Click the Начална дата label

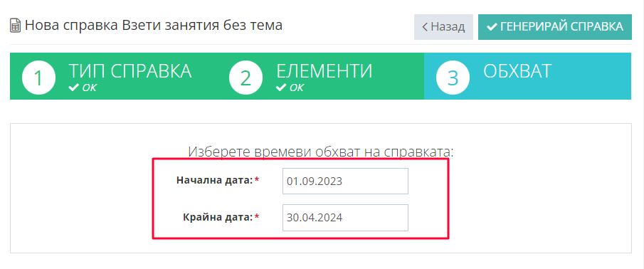[x=214, y=180]
